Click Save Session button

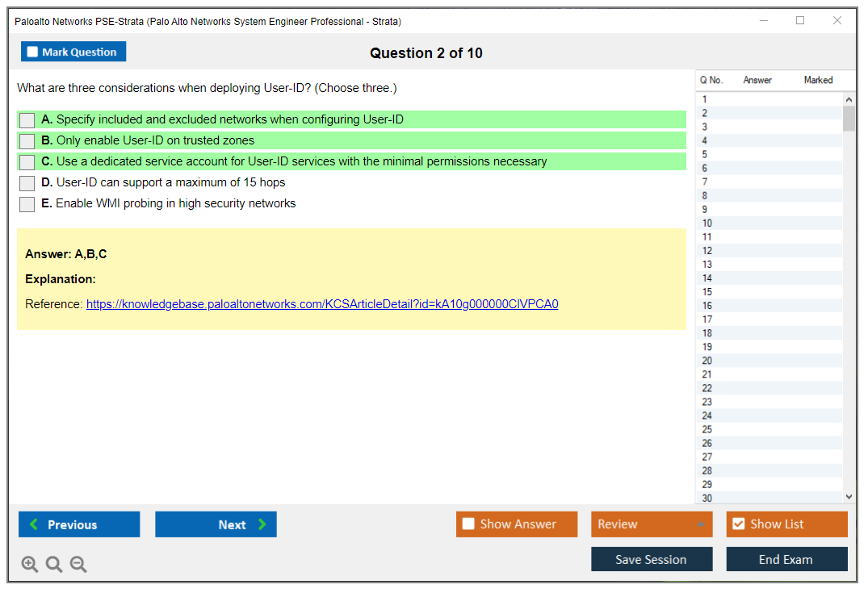pos(651,559)
